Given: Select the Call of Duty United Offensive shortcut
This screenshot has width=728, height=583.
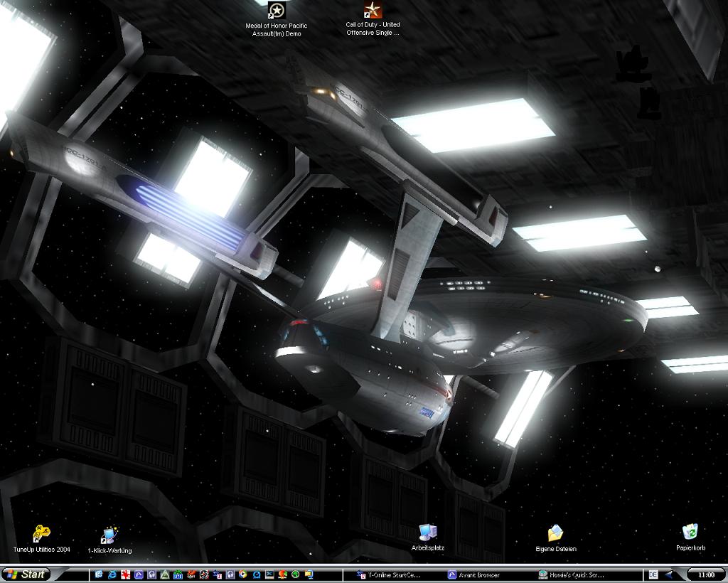Looking at the screenshot, I should [373, 18].
